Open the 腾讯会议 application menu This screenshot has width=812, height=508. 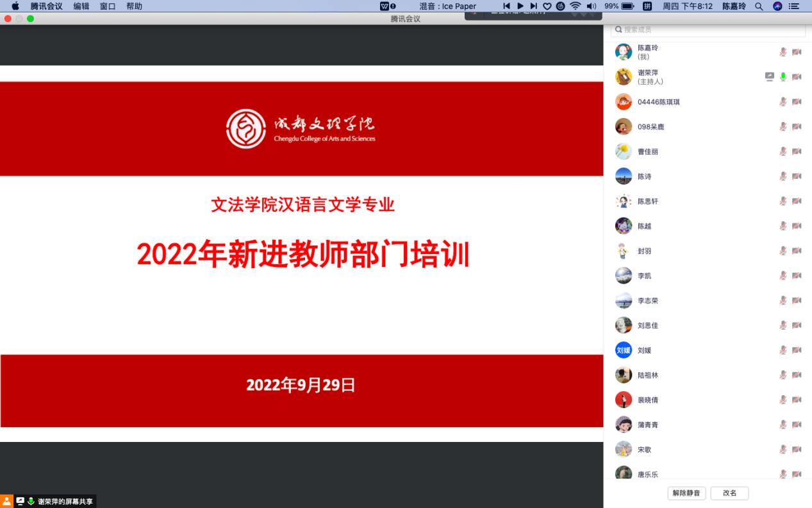pos(47,6)
